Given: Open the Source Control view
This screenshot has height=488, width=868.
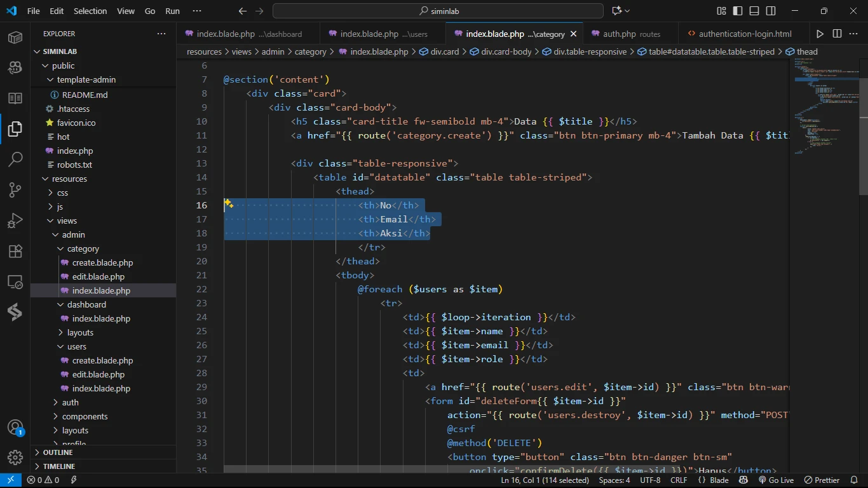Looking at the screenshot, I should coord(15,190).
